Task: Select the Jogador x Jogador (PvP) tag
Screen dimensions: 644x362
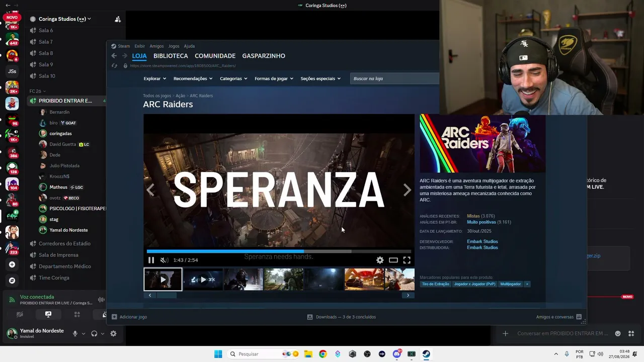Action: [x=474, y=284]
